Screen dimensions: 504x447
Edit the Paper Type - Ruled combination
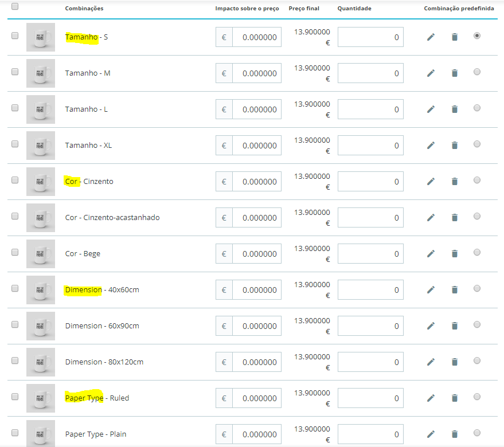click(431, 398)
